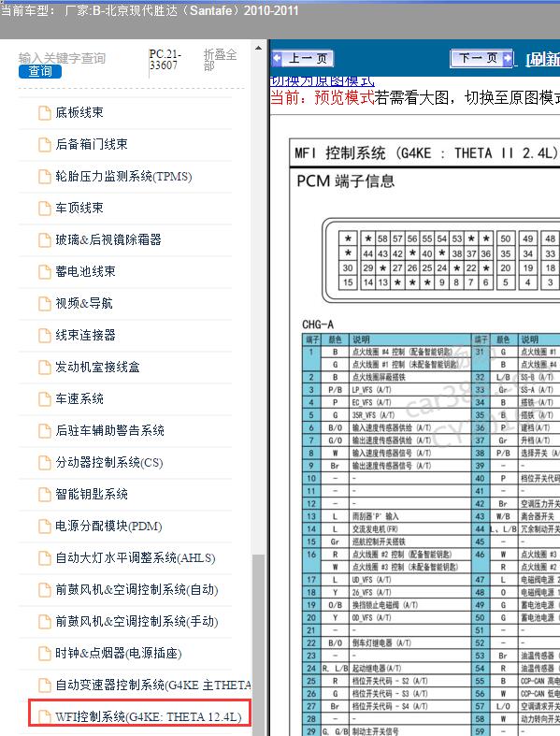Open 轮胎压力监测系统(TPMS) entry

tap(124, 177)
